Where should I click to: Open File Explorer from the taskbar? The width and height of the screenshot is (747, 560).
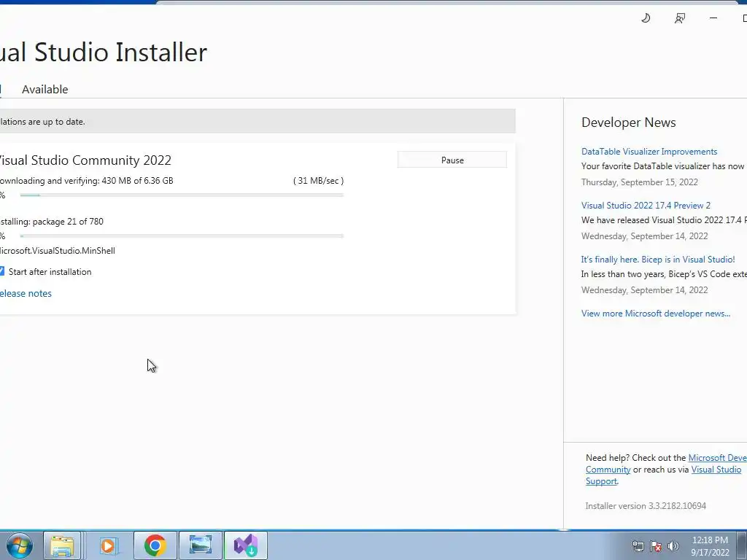[x=62, y=545]
